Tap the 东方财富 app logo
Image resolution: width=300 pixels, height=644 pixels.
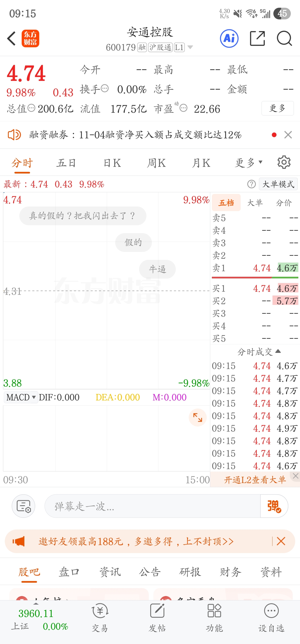30,39
